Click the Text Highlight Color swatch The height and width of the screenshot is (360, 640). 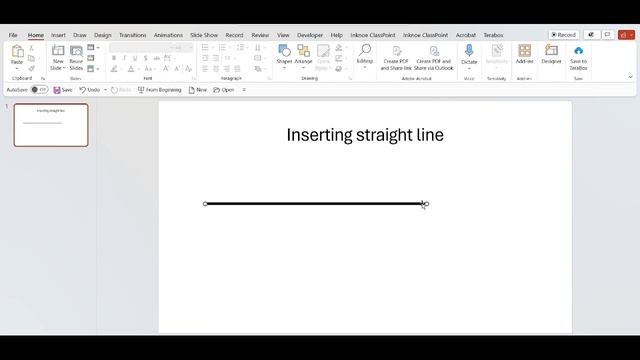(114, 69)
